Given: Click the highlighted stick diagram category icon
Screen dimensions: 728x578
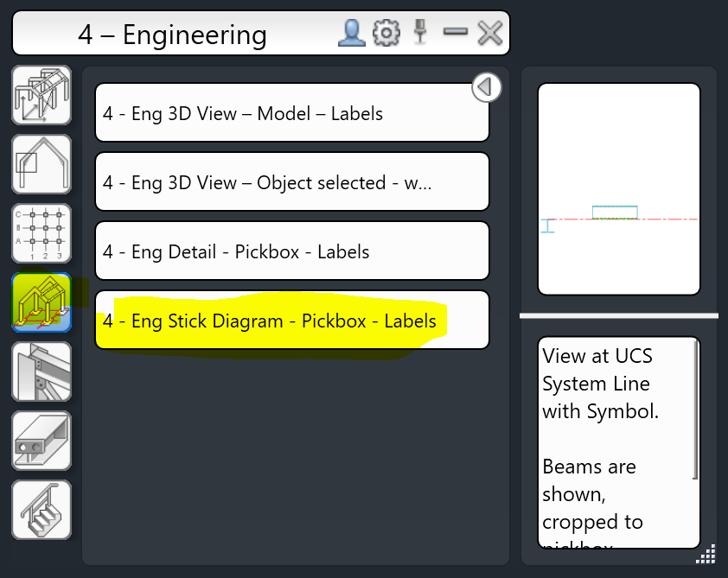Looking at the screenshot, I should point(41,302).
